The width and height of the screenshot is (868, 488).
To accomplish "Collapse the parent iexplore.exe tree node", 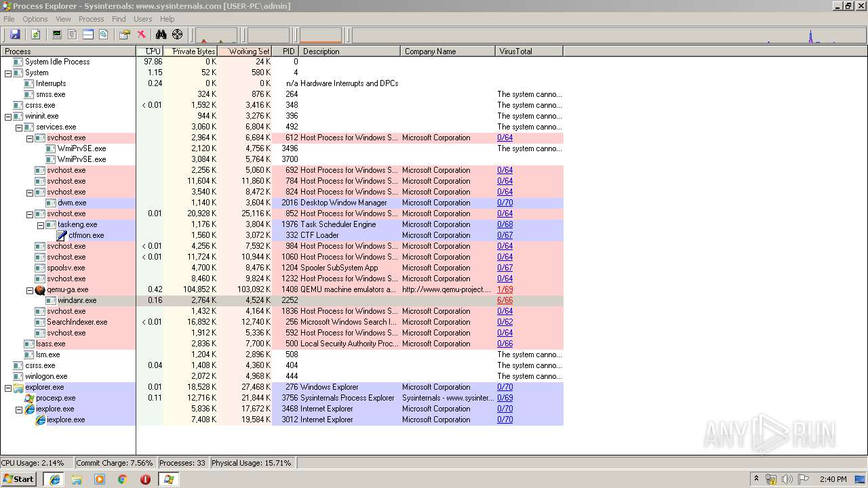I will point(19,409).
